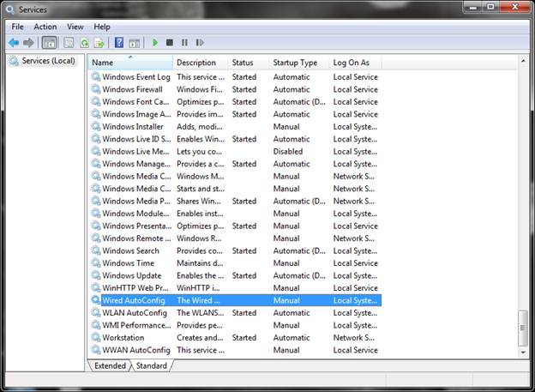535x392 pixels.
Task: Select the WLAN AutoConfig service
Action: (x=236, y=312)
